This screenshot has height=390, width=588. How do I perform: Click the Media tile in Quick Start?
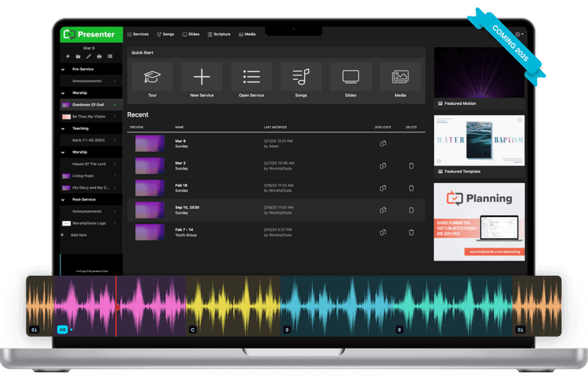click(x=400, y=81)
